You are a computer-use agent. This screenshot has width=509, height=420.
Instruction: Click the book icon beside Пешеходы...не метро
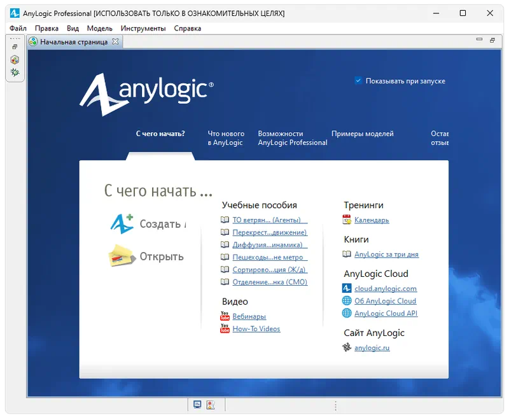[225, 256]
